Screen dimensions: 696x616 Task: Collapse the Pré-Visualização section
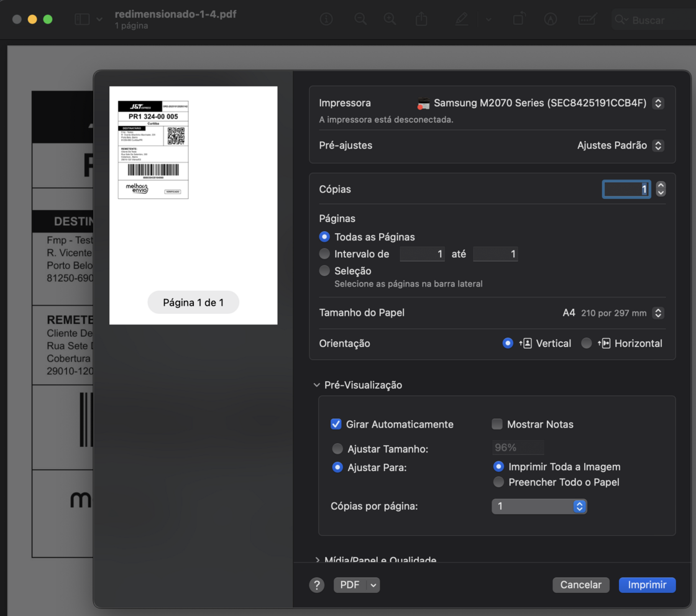tap(317, 385)
